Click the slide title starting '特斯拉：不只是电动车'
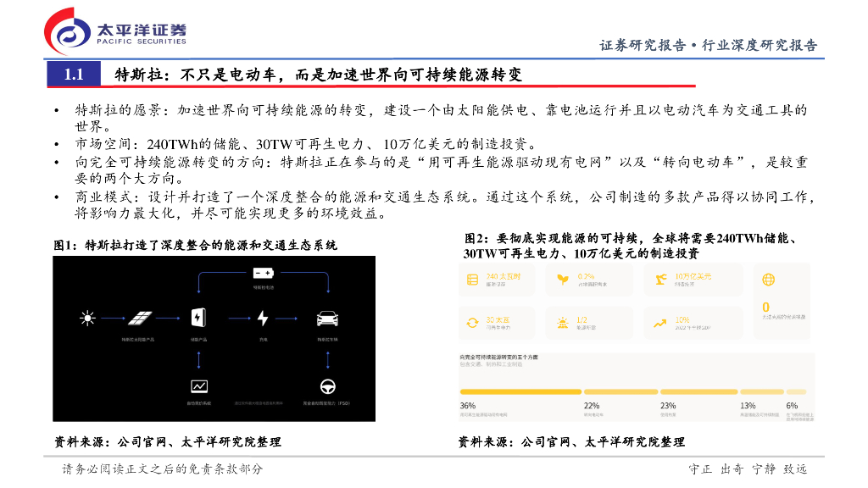The height and width of the screenshot is (488, 868). pyautogui.click(x=319, y=75)
